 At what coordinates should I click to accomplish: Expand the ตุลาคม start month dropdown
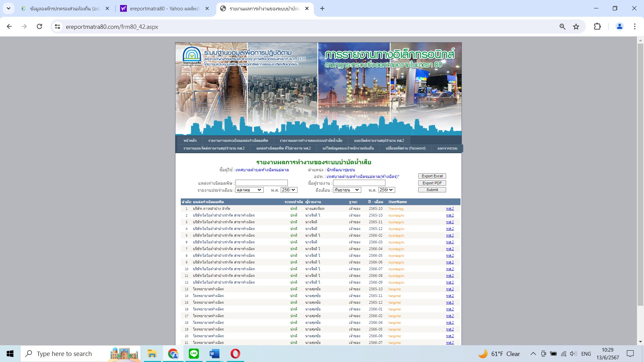point(249,190)
